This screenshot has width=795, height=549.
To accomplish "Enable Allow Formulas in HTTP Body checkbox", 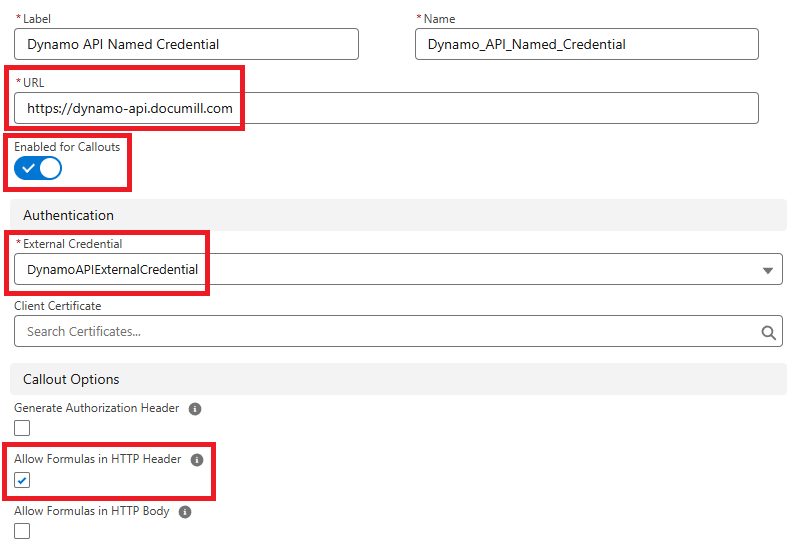I will pos(22,531).
